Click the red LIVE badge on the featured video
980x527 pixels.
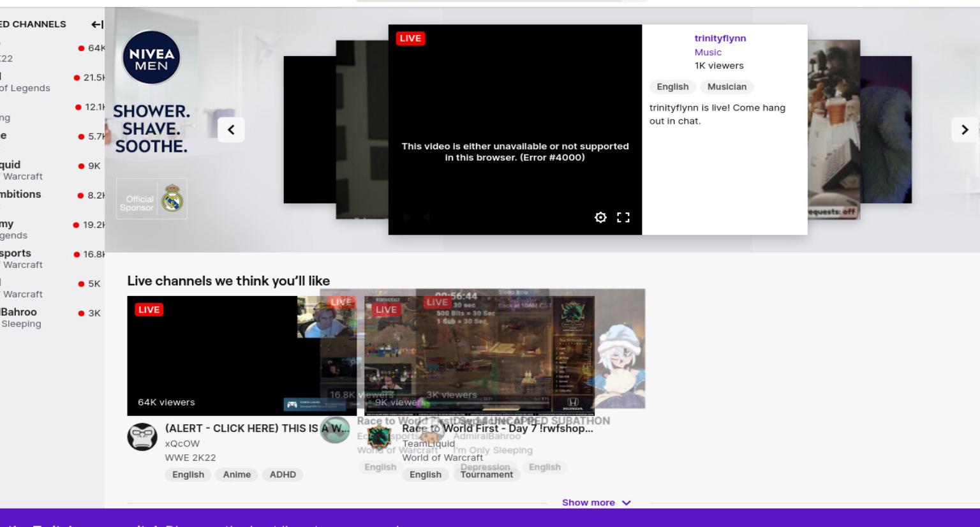click(410, 38)
